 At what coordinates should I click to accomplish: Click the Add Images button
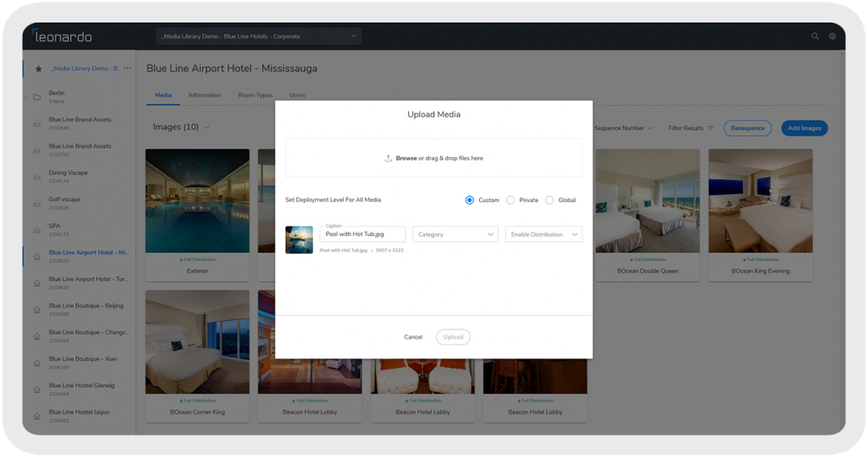(x=805, y=128)
